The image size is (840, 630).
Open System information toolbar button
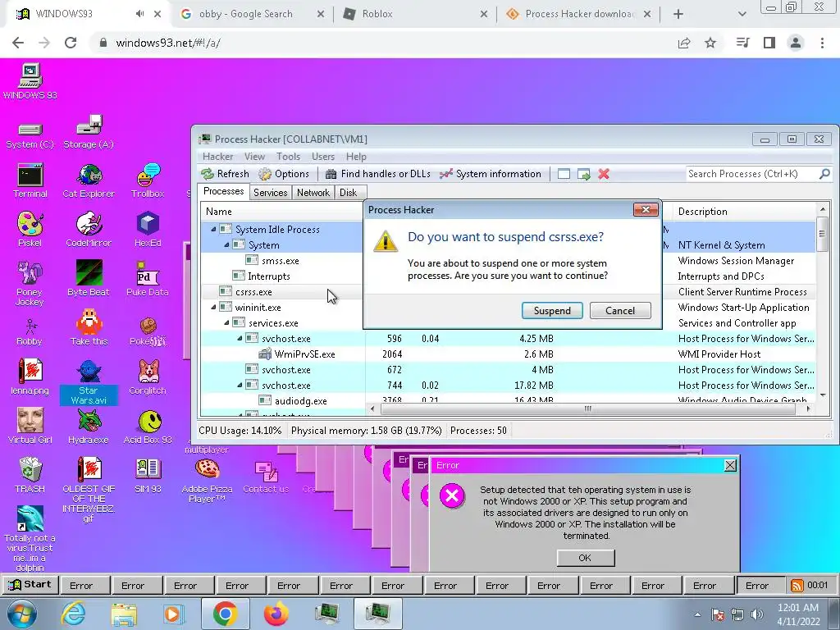pos(491,174)
